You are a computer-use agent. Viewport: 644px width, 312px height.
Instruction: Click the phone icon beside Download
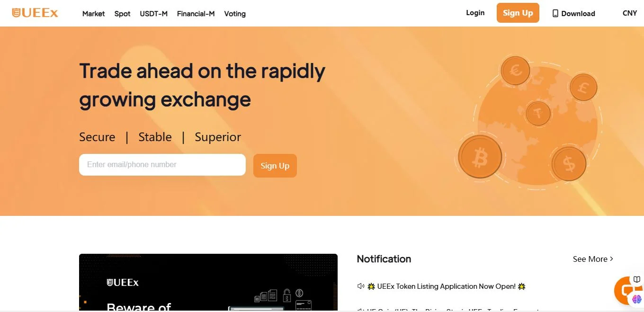(x=555, y=13)
